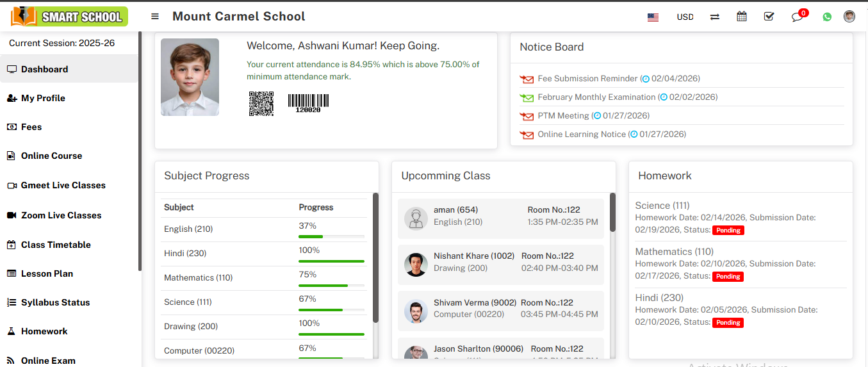Open the user profile avatar menu
This screenshot has height=367, width=868.
[849, 17]
